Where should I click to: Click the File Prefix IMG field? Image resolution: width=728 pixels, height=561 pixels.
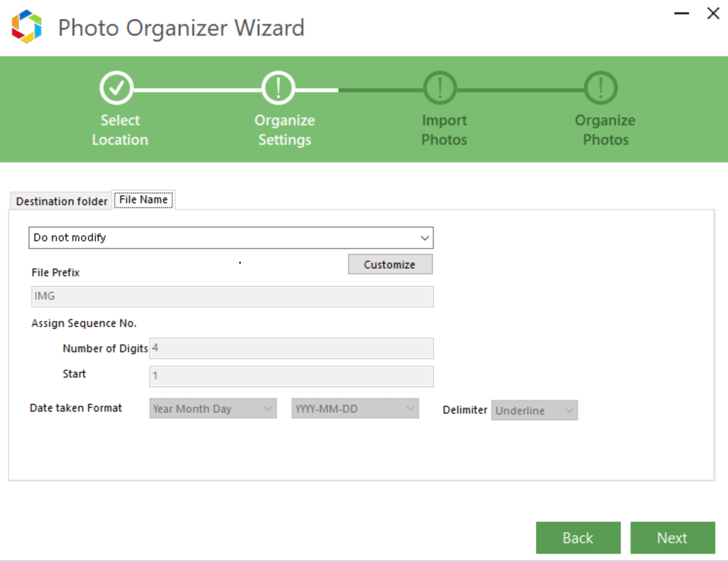click(232, 297)
